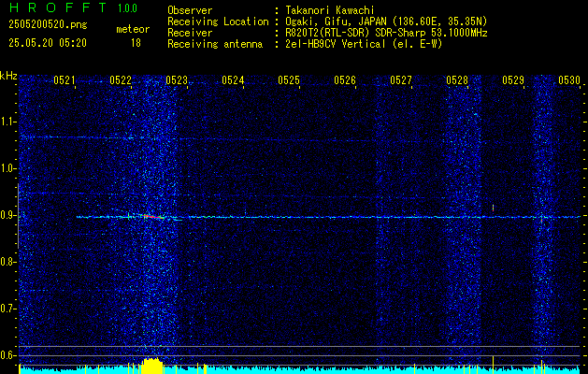Click the red meteor echo near 0522
The image size is (588, 374).
(153, 216)
